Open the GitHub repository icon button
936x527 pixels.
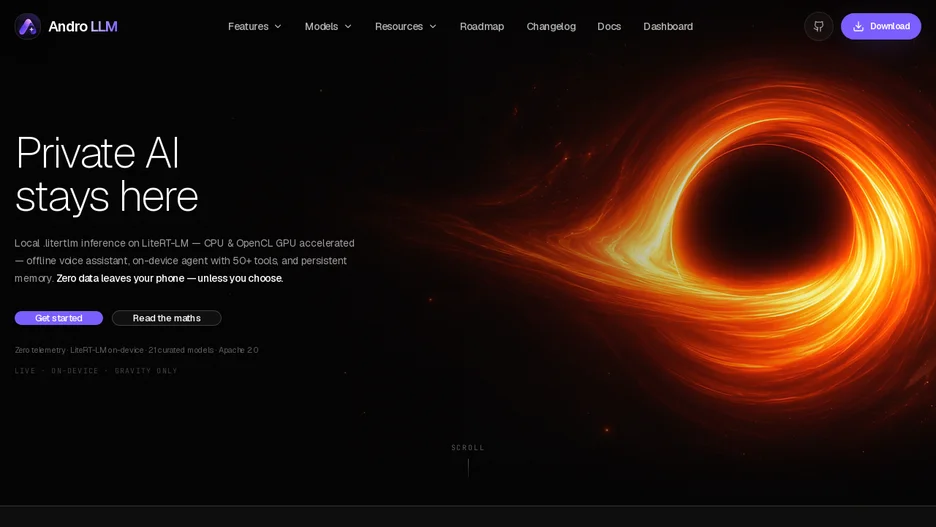pos(818,26)
